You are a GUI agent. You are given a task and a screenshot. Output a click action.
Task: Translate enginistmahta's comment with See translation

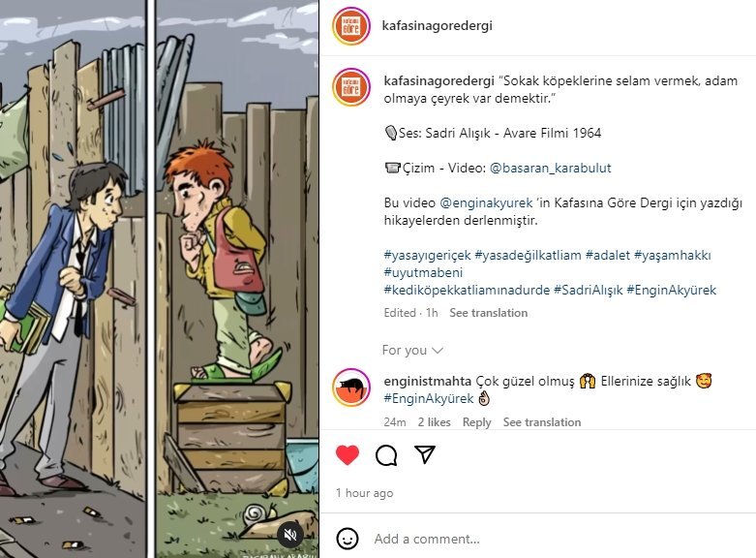[542, 422]
